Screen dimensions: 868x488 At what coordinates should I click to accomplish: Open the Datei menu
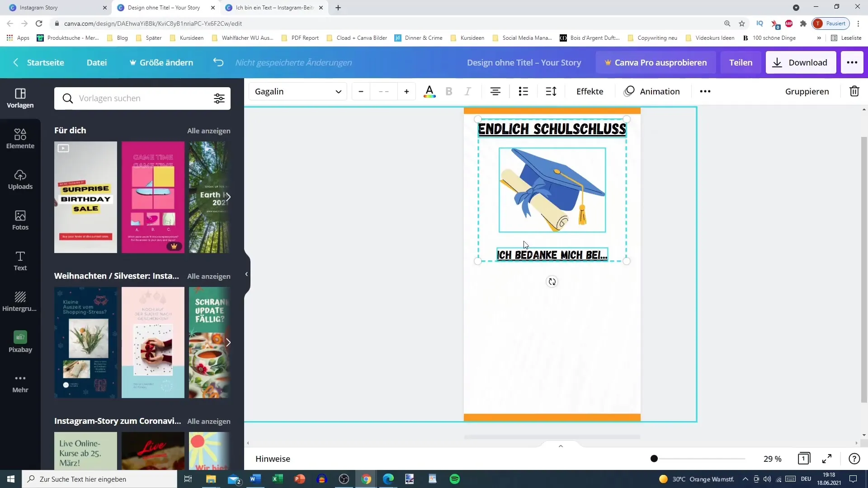pyautogui.click(x=97, y=62)
